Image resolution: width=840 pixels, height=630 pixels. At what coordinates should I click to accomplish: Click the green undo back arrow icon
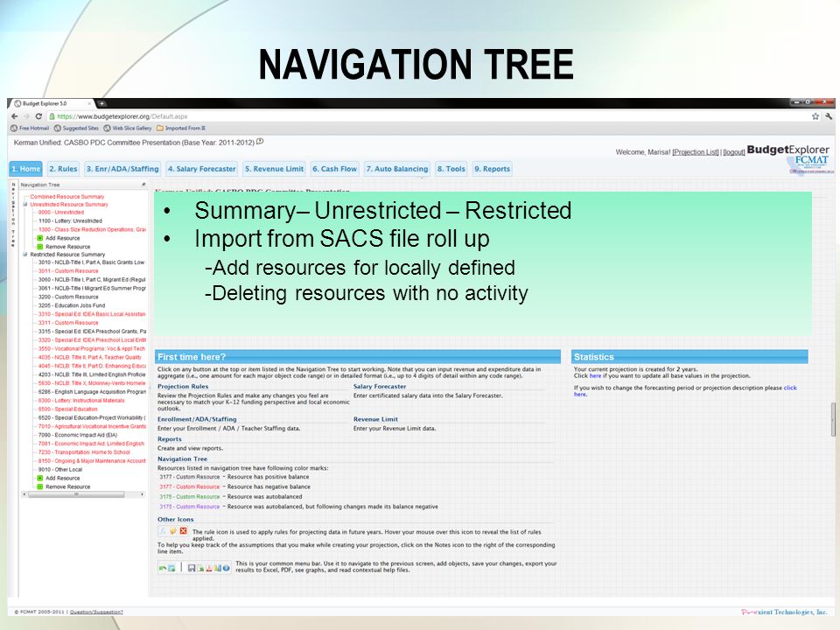(163, 568)
